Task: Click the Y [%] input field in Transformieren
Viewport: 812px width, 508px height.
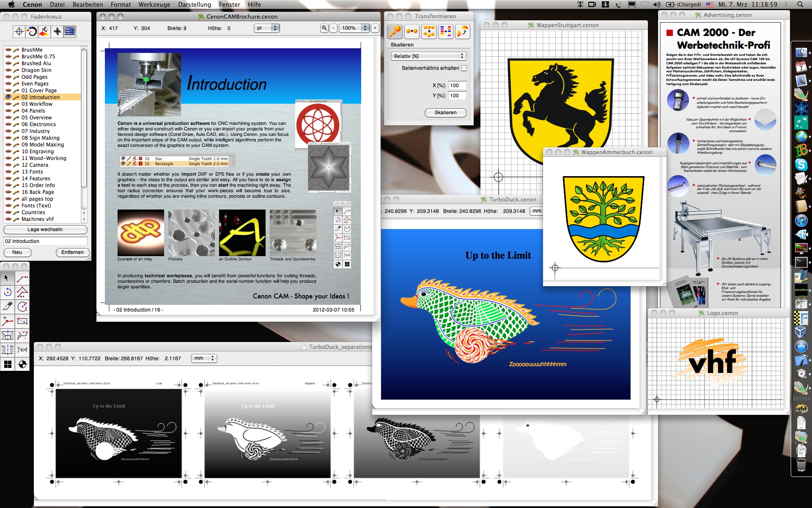Action: point(457,96)
